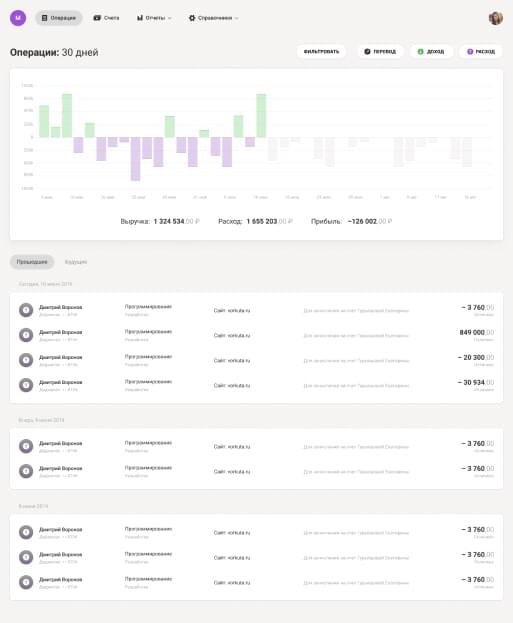The width and height of the screenshot is (513, 623).
Task: Expand the Отчеты dropdown menu
Action: coord(154,18)
